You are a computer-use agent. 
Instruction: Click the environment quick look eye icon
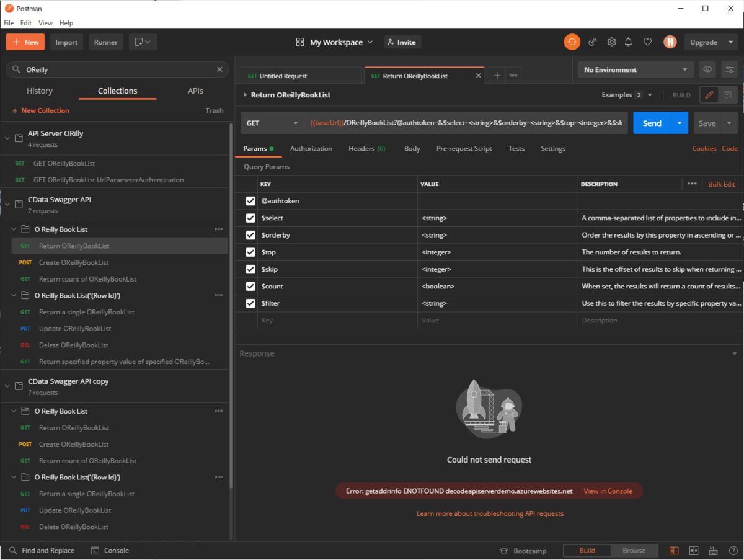[x=707, y=69]
